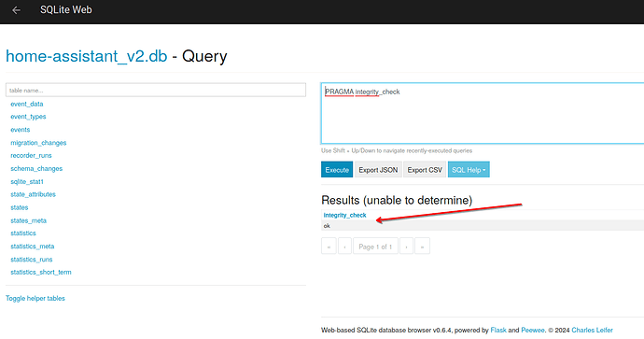Open the statistics_short_term table
Viewport: 644px width, 339px height.
tap(41, 273)
